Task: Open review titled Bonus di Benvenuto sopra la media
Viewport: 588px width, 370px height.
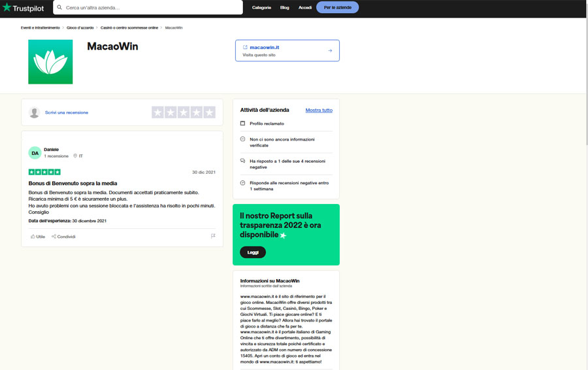Action: pyautogui.click(x=73, y=184)
